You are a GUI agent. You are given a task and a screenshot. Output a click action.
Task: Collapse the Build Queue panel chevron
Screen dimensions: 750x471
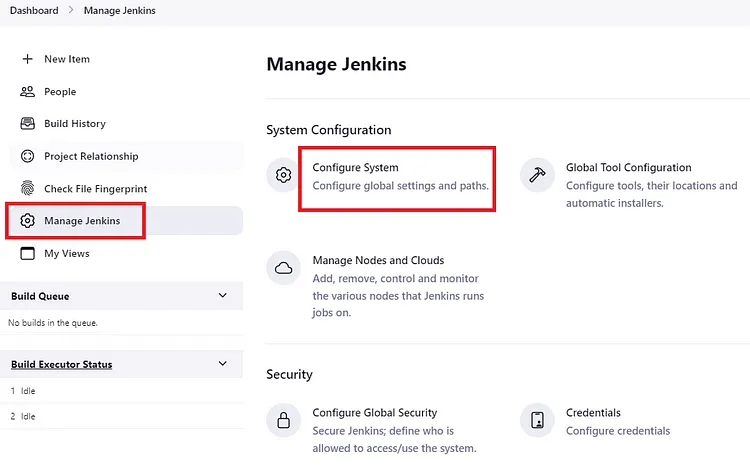click(222, 296)
